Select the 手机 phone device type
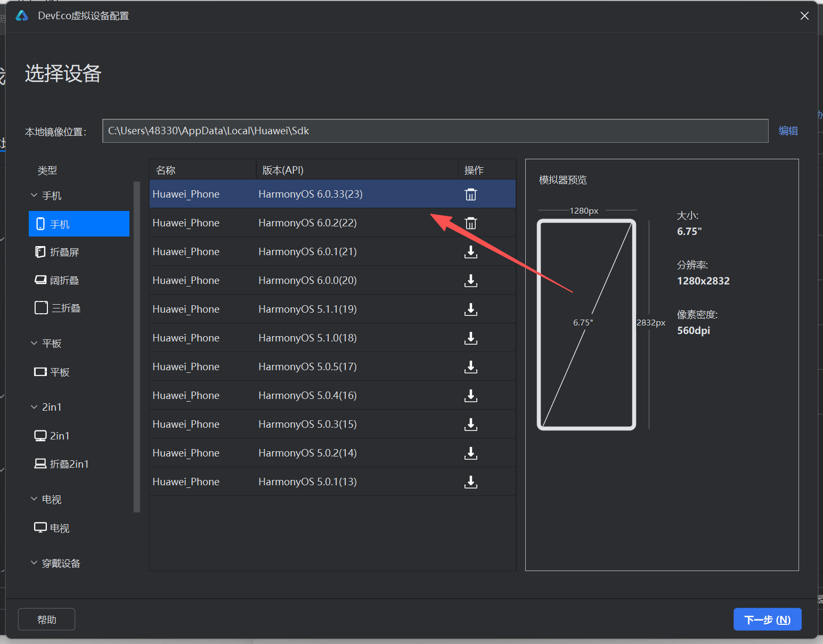This screenshot has width=823, height=644. 79,224
